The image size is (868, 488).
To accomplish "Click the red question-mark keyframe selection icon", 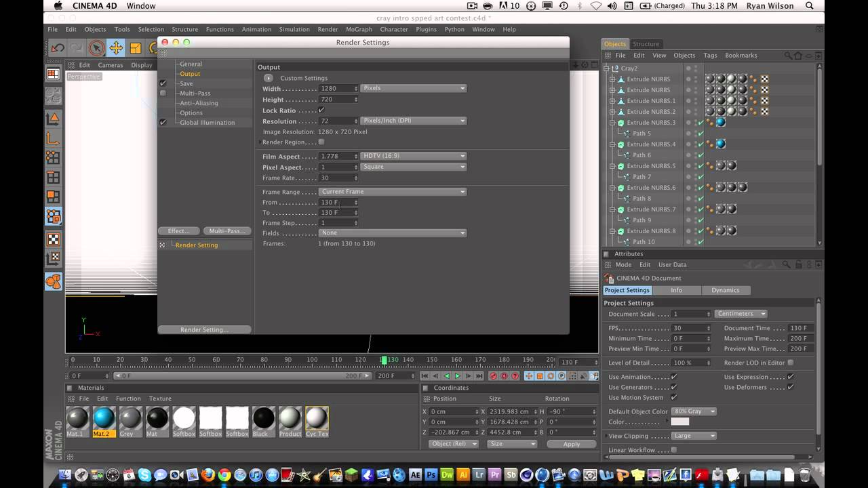I will 515,375.
